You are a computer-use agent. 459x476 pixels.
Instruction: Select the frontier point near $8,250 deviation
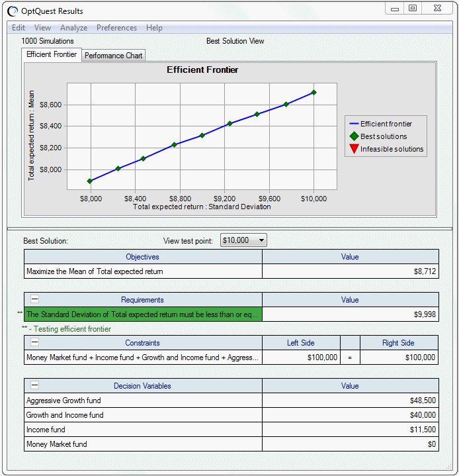point(118,168)
